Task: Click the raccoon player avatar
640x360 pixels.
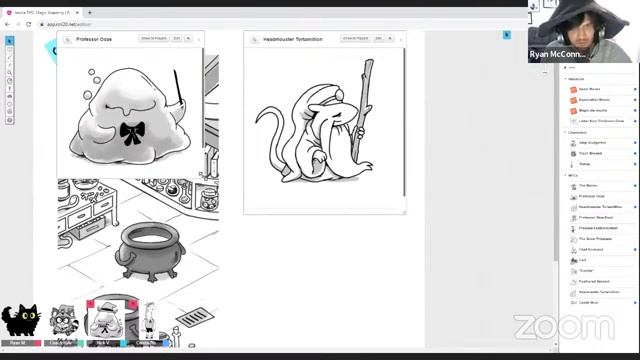Action: coord(63,321)
